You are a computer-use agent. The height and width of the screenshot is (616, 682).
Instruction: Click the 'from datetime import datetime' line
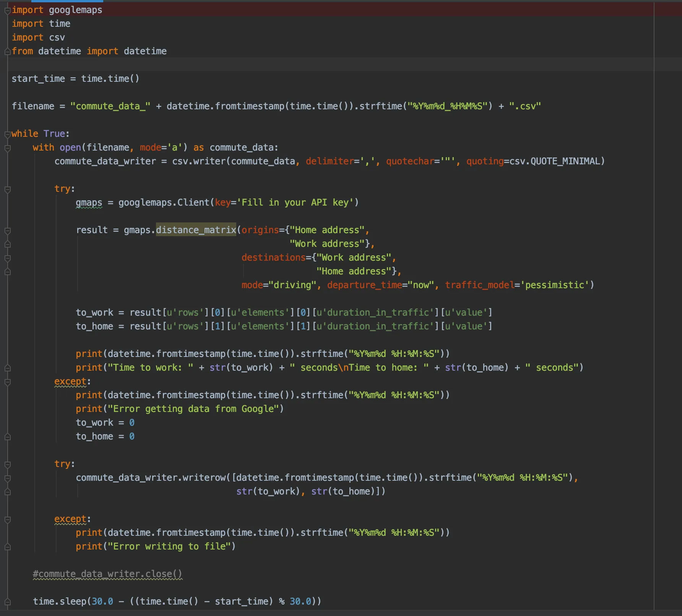point(89,51)
